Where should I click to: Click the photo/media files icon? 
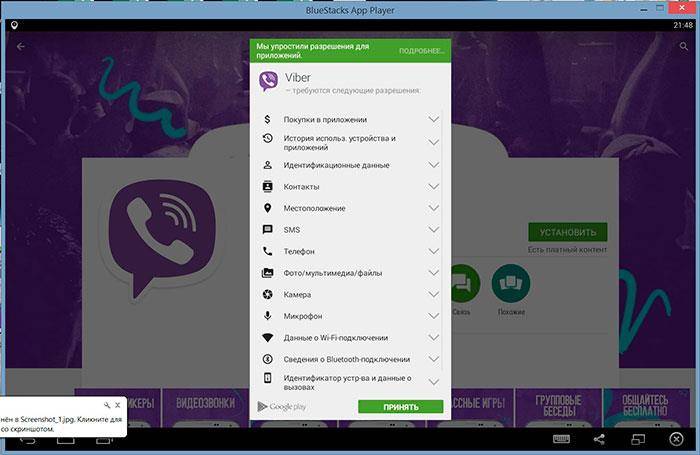(x=267, y=272)
